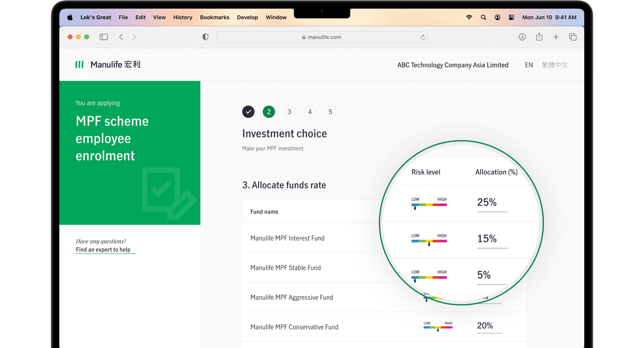Click the Manulife logo
This screenshot has height=348, width=644.
(x=108, y=65)
